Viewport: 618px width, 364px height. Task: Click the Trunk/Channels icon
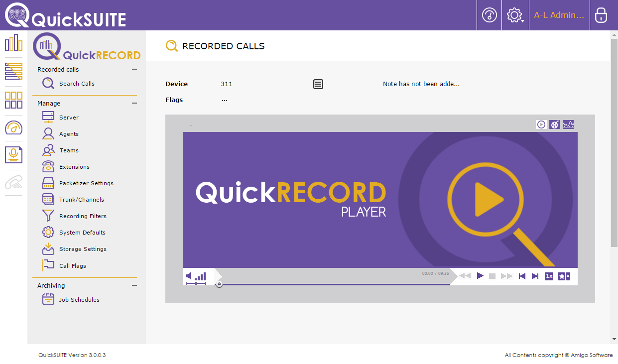click(48, 199)
